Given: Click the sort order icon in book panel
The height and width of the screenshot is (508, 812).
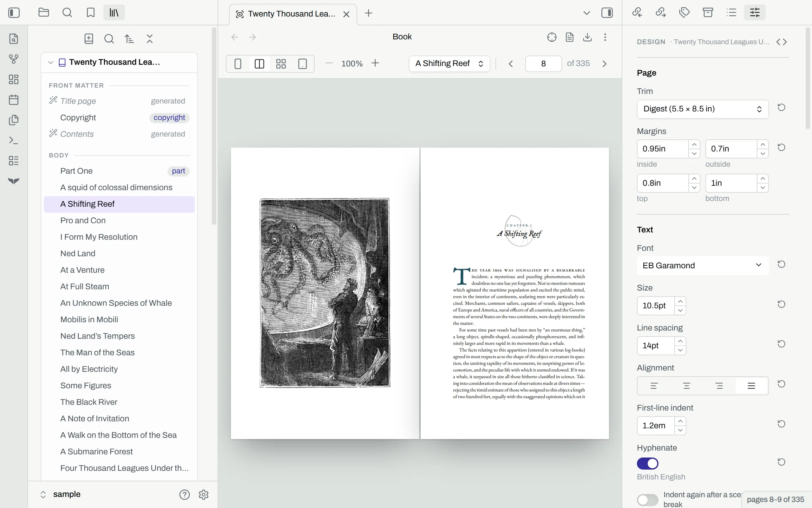Looking at the screenshot, I should click(129, 39).
